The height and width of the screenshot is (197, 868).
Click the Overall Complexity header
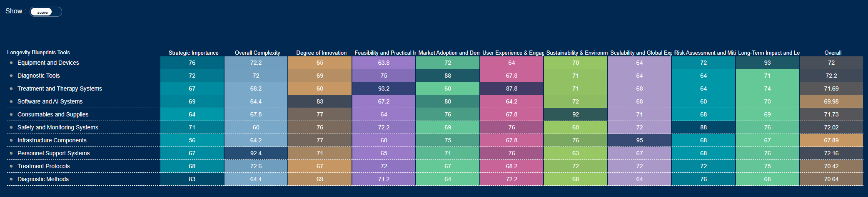(x=257, y=53)
